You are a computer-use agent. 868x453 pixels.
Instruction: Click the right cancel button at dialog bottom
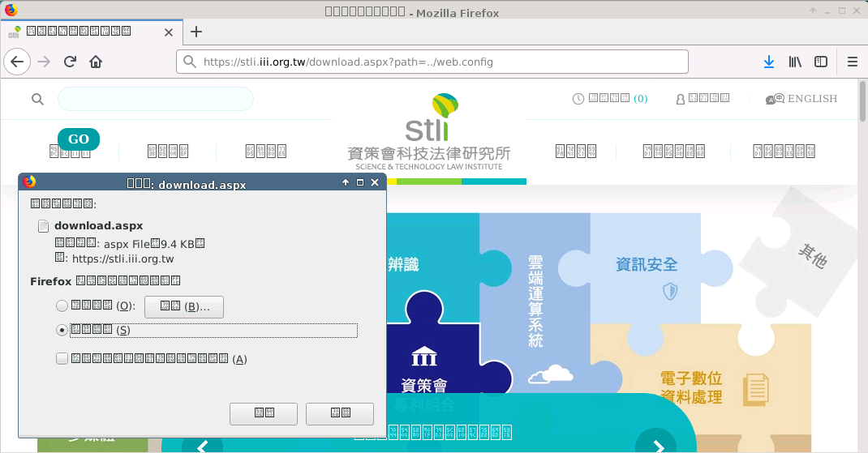point(340,413)
